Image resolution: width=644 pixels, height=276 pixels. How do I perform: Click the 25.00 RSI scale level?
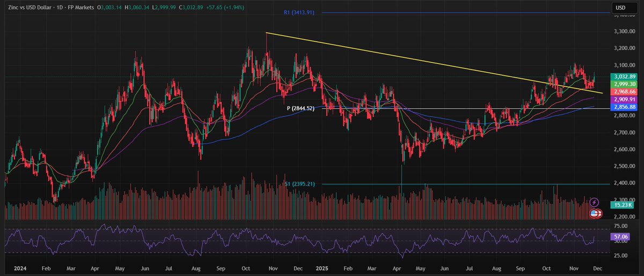(620, 255)
